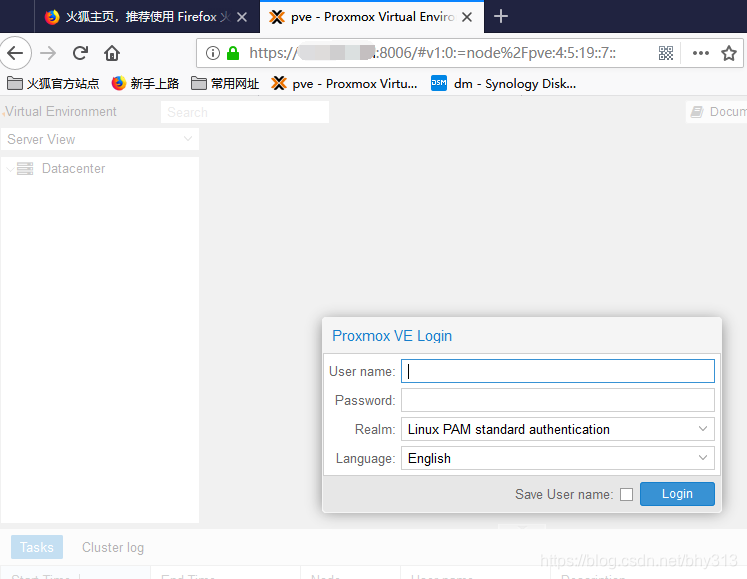Click the Proxmox VE Login dialog title

pyautogui.click(x=392, y=335)
